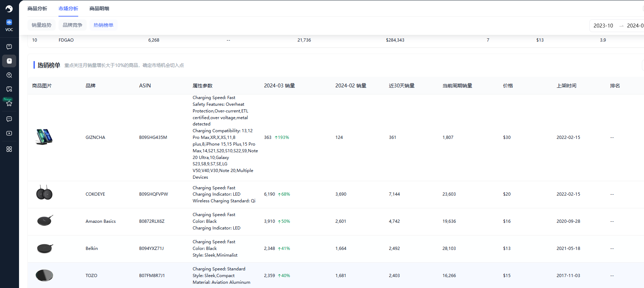Viewport: 644px width, 288px height.
Task: Click the ↑41% growth indicator
Action: pyautogui.click(x=284, y=249)
